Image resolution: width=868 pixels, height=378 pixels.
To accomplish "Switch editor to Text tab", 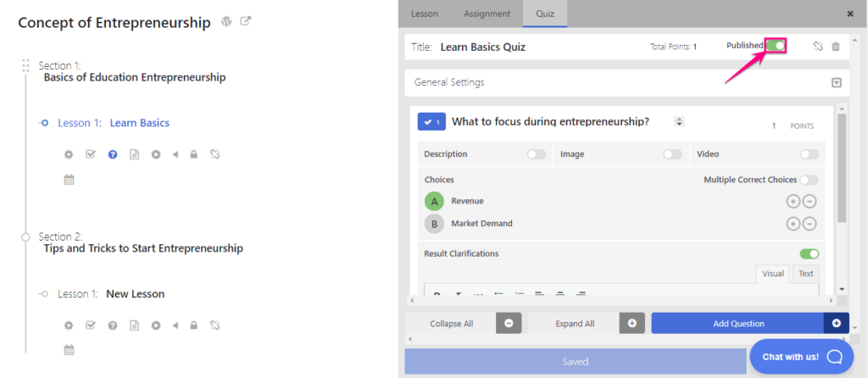I will [x=806, y=274].
